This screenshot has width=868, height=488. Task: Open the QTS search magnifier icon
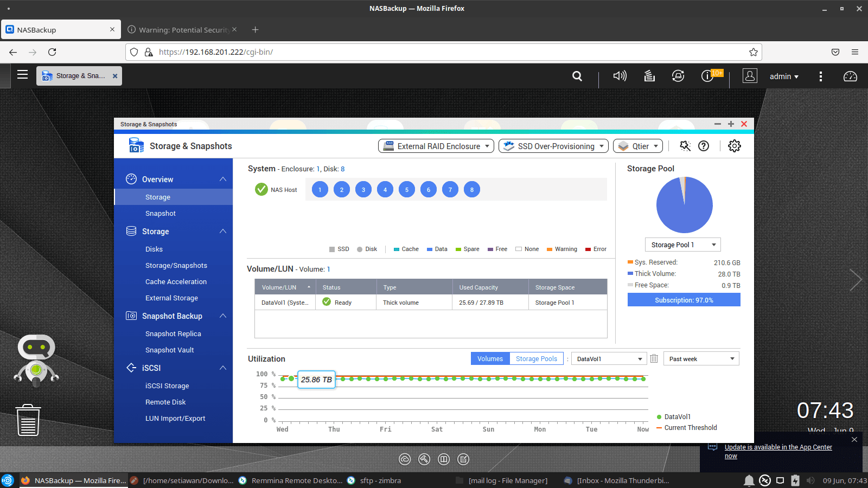pyautogui.click(x=577, y=76)
